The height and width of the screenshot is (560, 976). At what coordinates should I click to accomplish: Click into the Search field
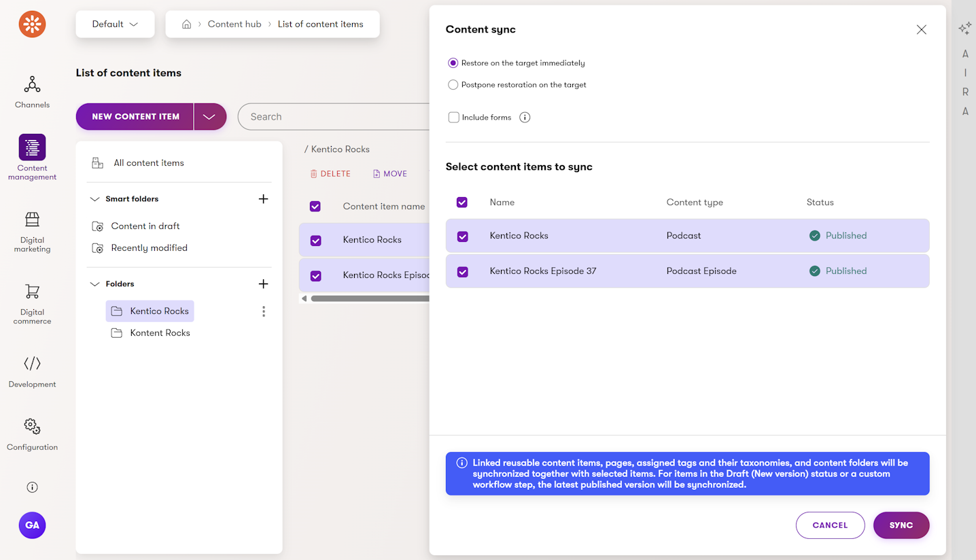click(334, 117)
